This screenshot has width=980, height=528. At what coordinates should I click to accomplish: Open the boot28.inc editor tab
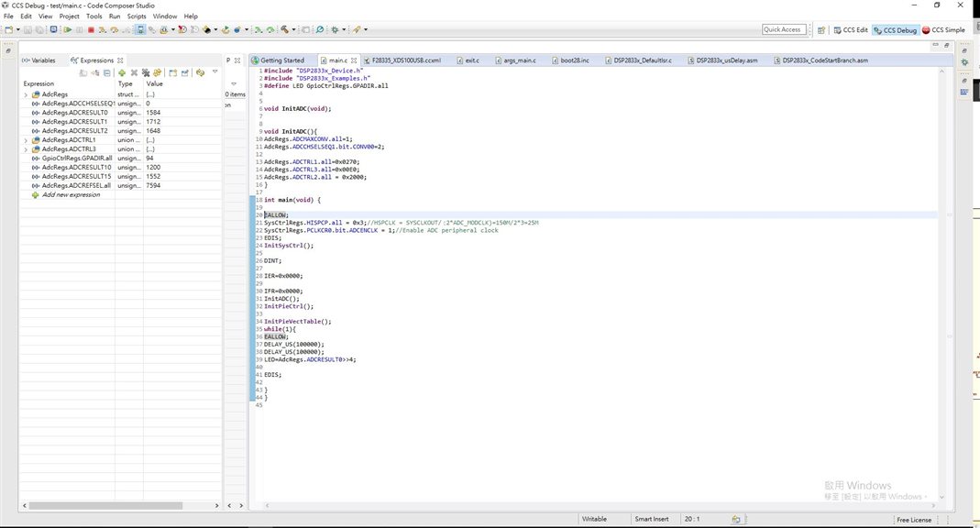click(570, 60)
